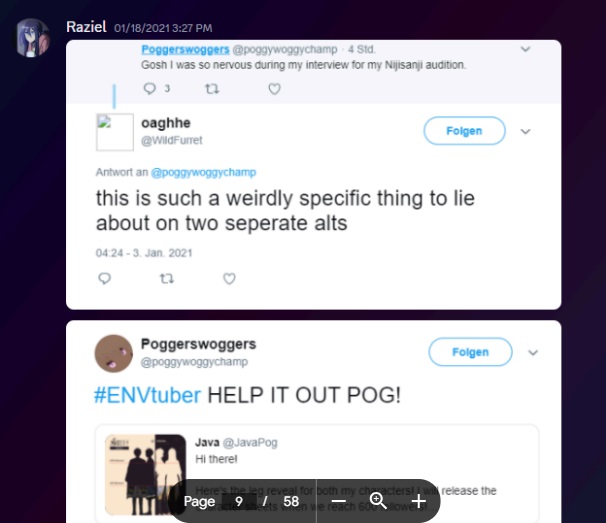Screen dimensions: 606x523
Task: Click the #ENVtuber hashtag
Action: (147, 395)
